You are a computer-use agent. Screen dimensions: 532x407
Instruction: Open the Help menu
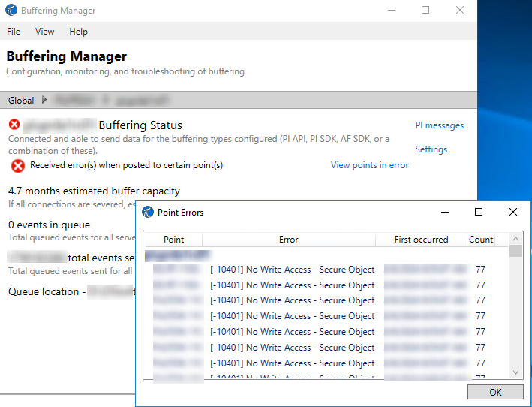point(78,32)
